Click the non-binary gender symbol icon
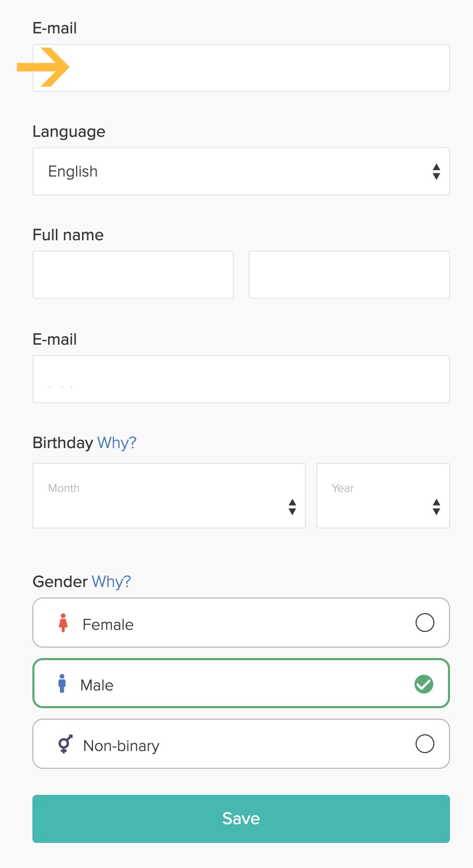The image size is (473, 868). (x=65, y=744)
